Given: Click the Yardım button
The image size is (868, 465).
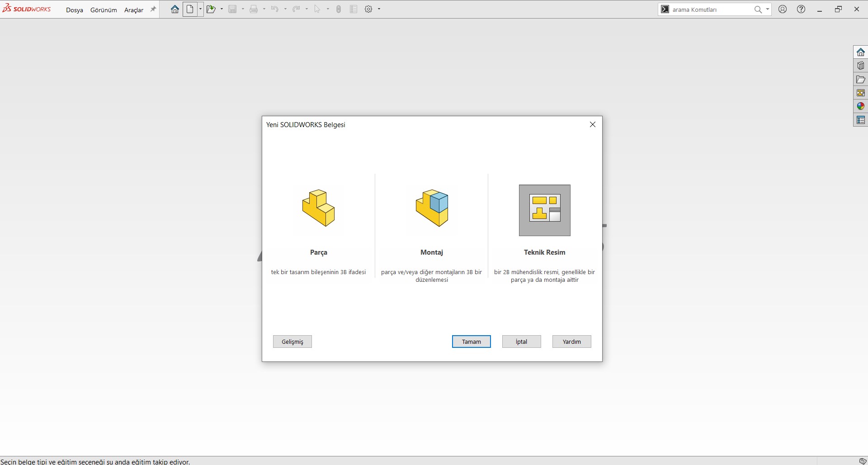Looking at the screenshot, I should point(572,342).
